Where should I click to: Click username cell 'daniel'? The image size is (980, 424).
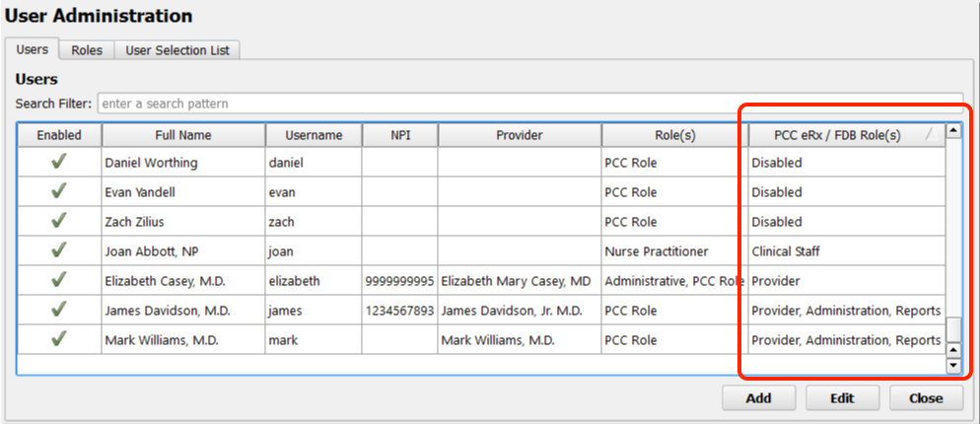click(x=314, y=163)
